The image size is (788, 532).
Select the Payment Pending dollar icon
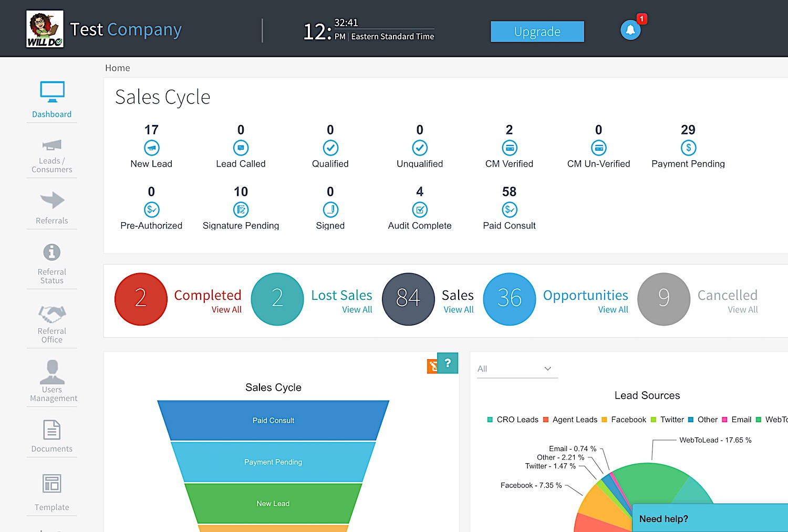click(688, 148)
